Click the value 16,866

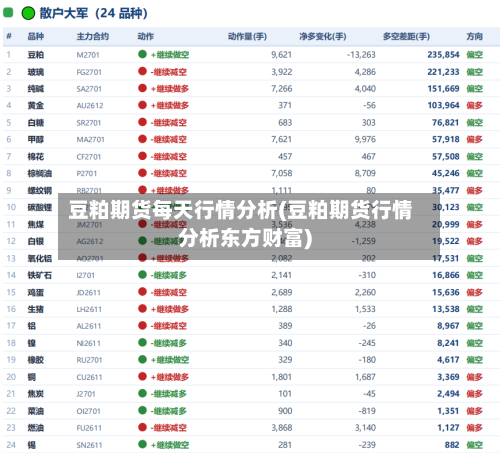click(446, 275)
